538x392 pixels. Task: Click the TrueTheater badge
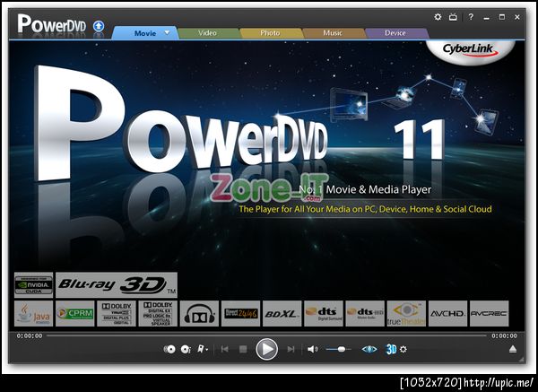coord(406,313)
